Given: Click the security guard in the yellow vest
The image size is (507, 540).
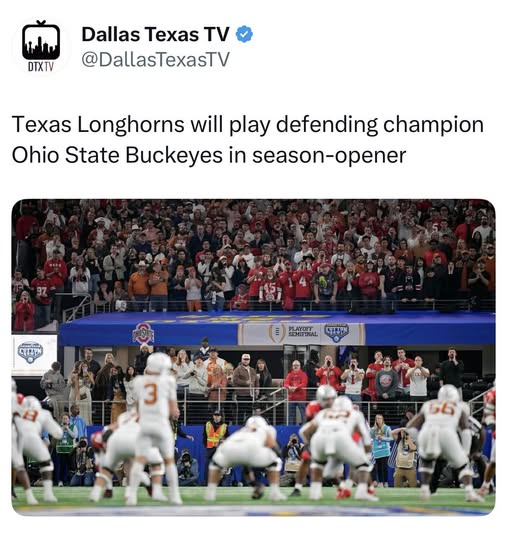Looking at the screenshot, I should tap(216, 435).
